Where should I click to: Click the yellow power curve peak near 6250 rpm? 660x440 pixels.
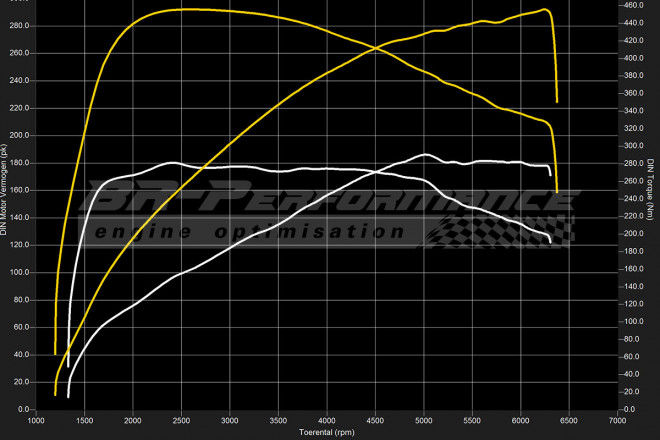click(544, 10)
